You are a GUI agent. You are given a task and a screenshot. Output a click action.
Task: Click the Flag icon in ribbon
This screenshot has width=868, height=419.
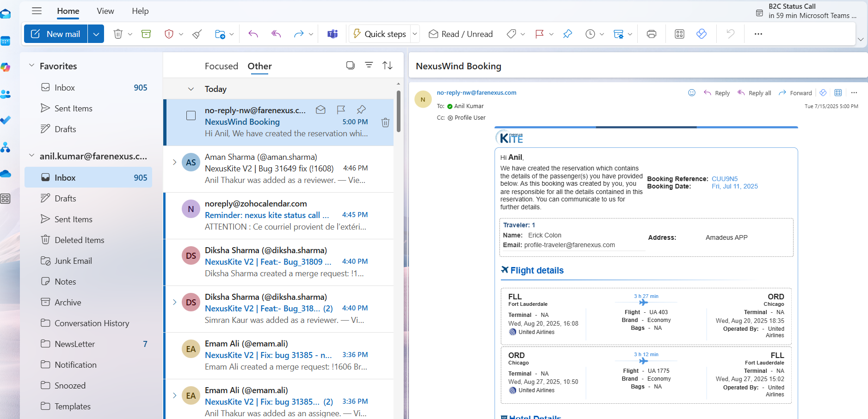click(x=539, y=34)
